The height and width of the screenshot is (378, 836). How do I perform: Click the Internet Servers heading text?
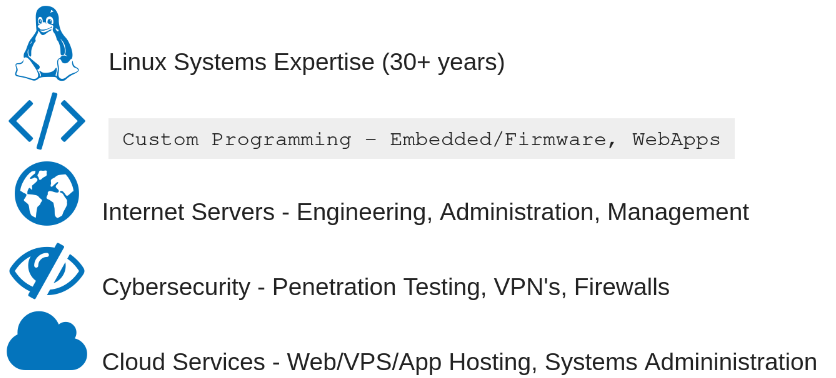(188, 212)
